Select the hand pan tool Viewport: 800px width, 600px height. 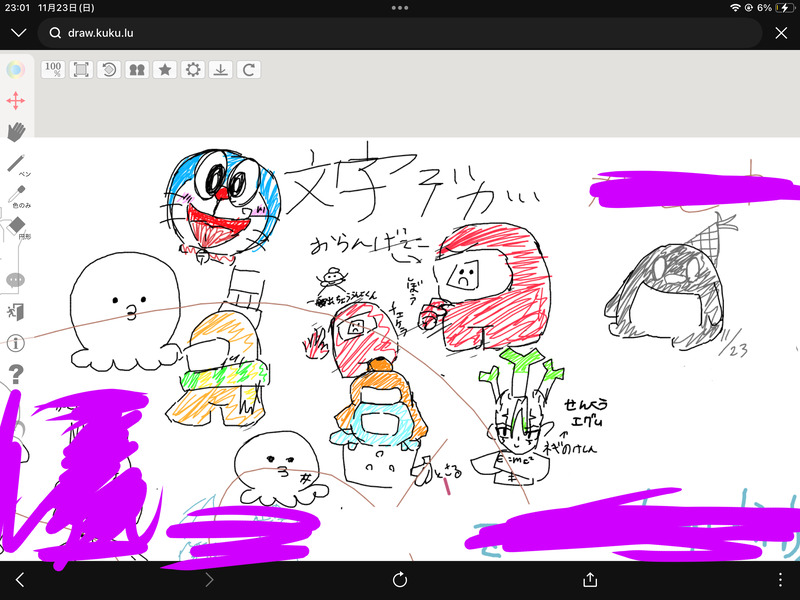(x=16, y=132)
